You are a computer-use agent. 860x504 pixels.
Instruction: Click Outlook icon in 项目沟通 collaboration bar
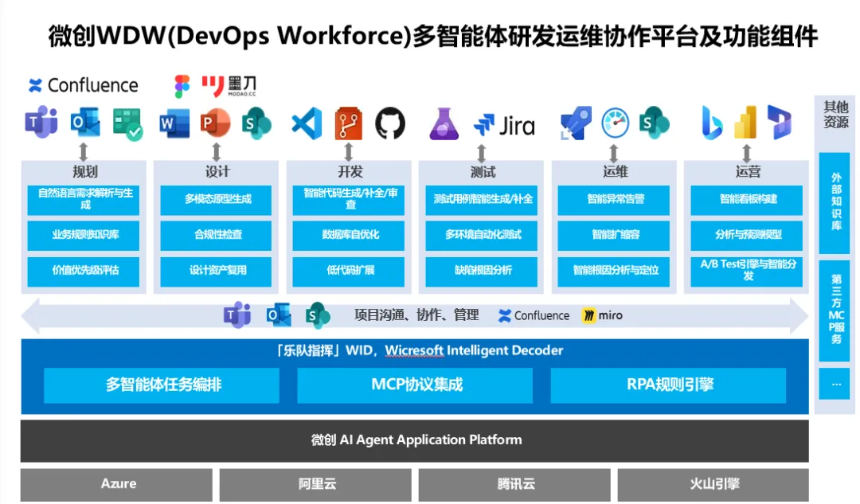pos(279,315)
